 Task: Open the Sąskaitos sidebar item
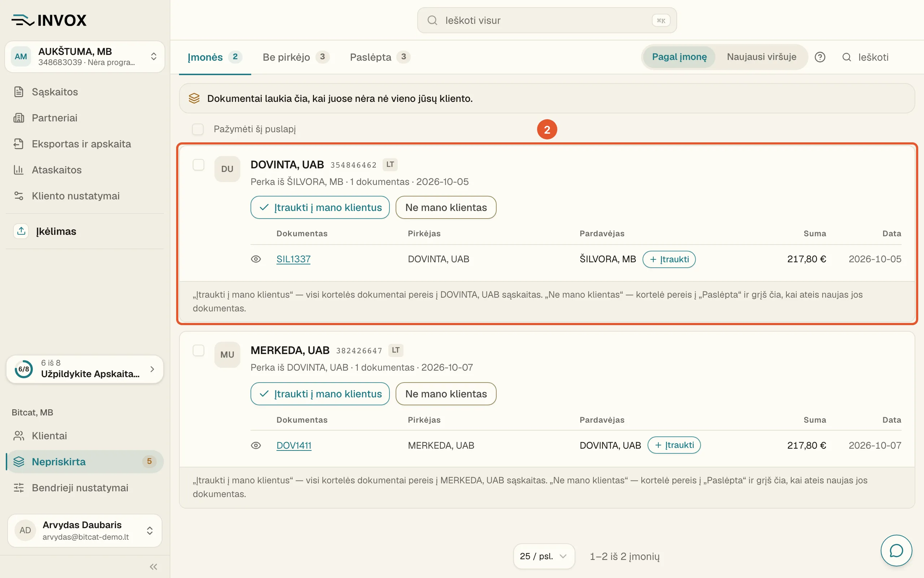click(85, 92)
